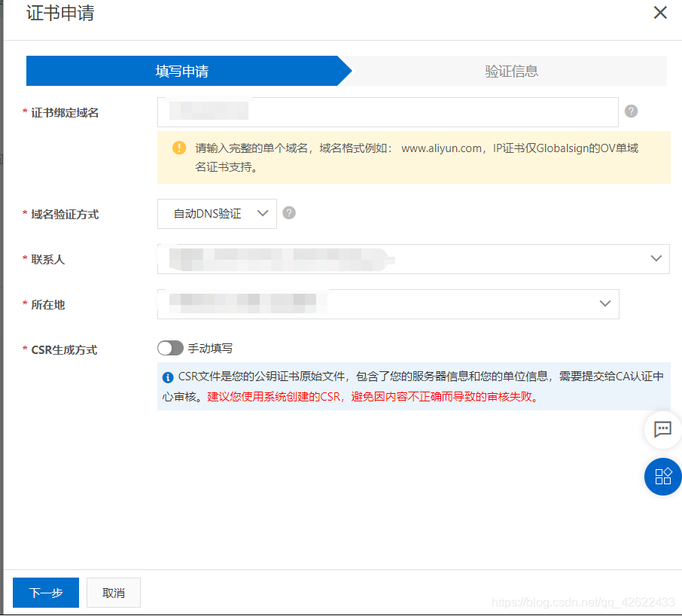The width and height of the screenshot is (682, 616).
Task: Click the www.aliyun.com example text
Action: point(441,148)
